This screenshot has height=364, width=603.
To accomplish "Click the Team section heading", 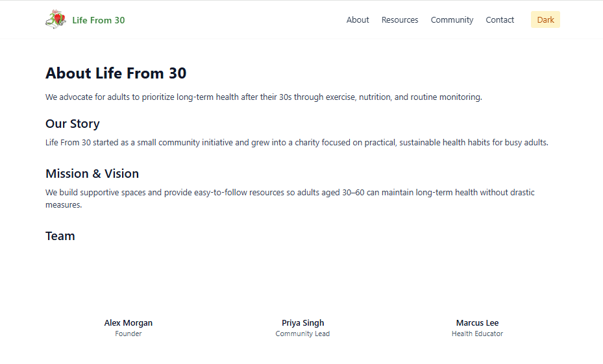I will tap(60, 236).
